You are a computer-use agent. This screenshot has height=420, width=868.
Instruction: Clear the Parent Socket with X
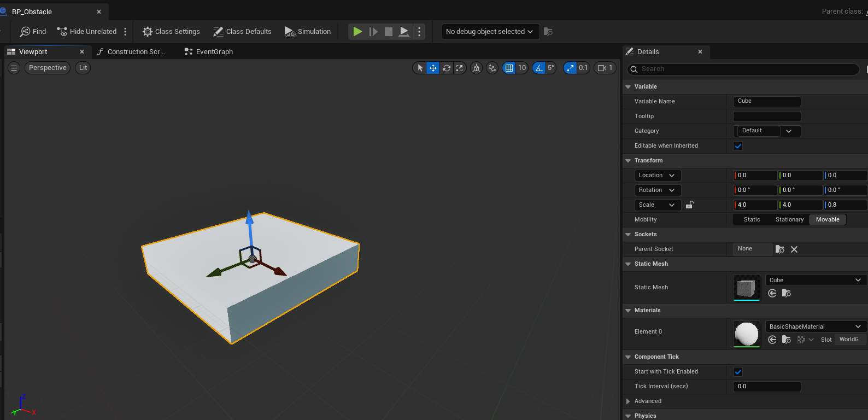click(794, 249)
